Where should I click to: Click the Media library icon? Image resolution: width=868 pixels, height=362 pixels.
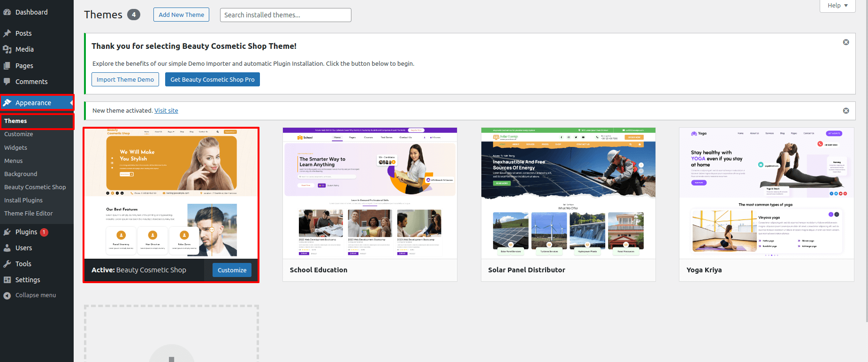click(x=7, y=49)
